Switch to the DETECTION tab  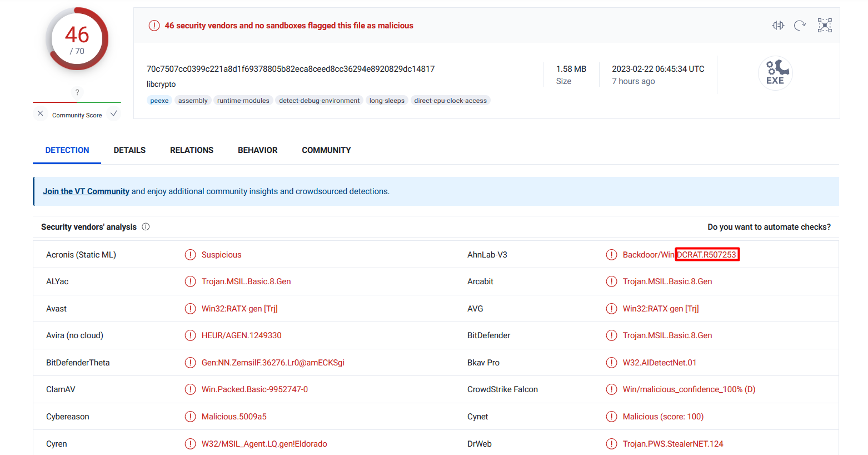67,150
